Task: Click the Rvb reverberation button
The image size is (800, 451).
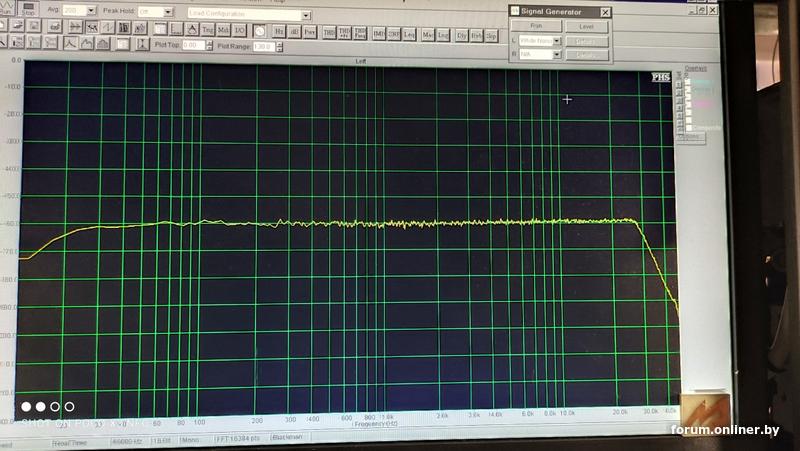Action: [477, 36]
